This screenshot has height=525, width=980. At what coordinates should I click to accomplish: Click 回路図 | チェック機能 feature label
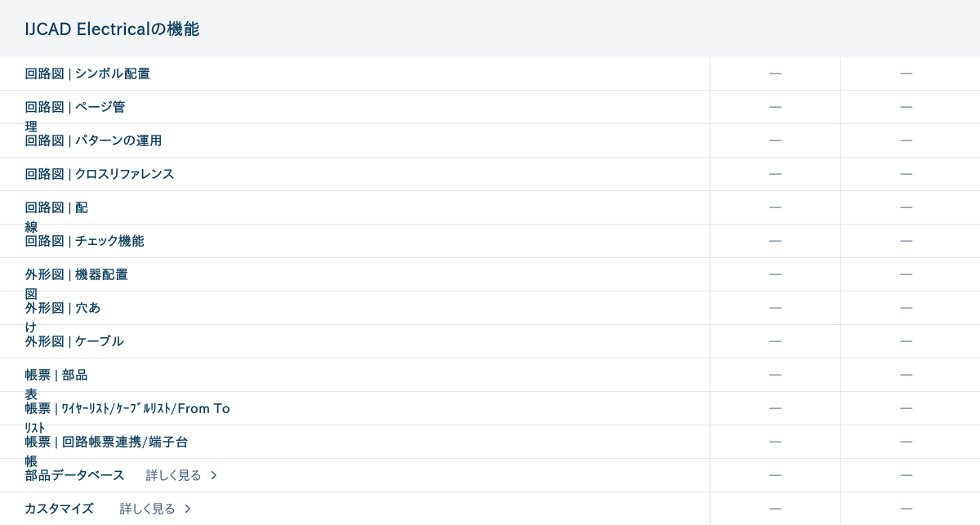[84, 241]
